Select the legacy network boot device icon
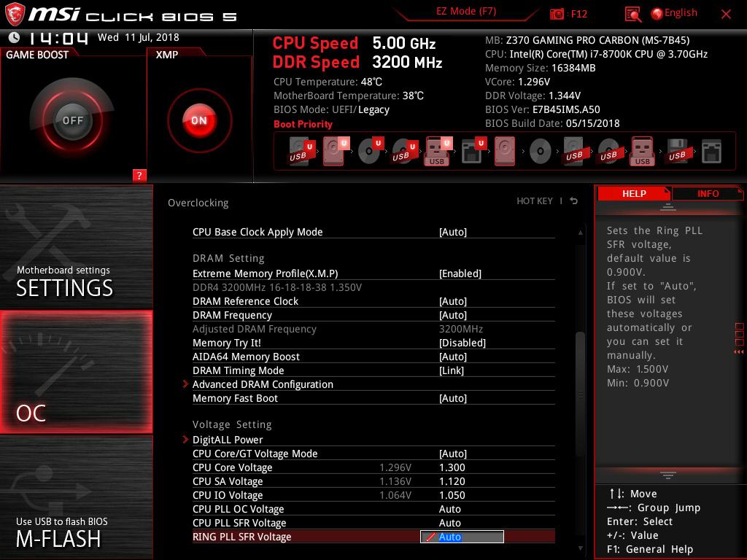This screenshot has height=560, width=747. (x=711, y=152)
